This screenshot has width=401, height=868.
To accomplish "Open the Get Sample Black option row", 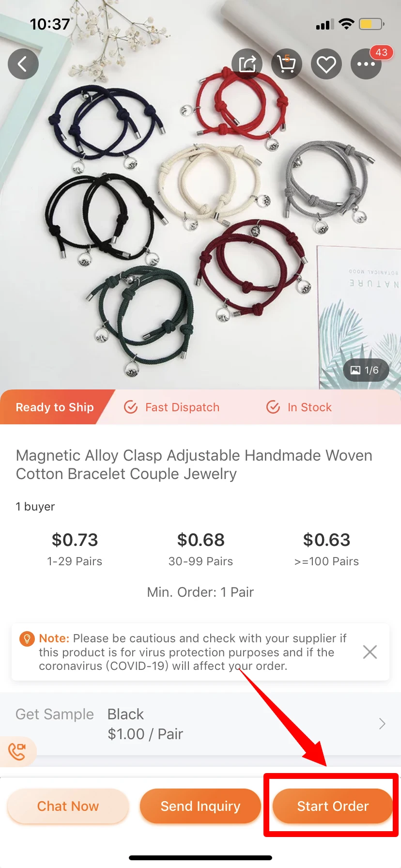I will (200, 724).
